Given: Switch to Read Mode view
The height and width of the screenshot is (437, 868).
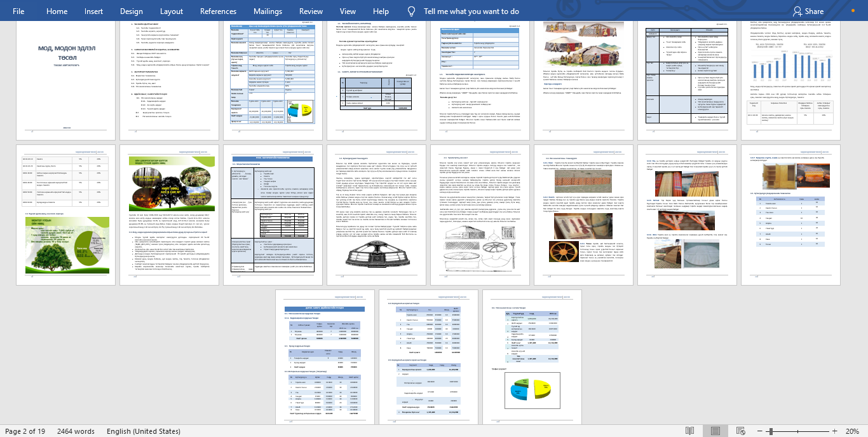Looking at the screenshot, I should coord(689,431).
